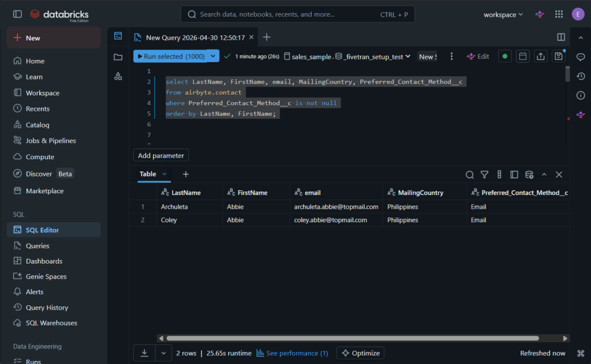This screenshot has width=591, height=364.
Task: Click the Edit with assistant button
Action: pyautogui.click(x=478, y=57)
